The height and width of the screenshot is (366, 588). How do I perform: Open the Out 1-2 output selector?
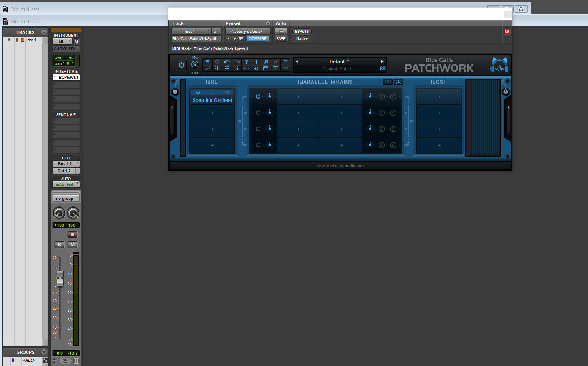pos(64,171)
